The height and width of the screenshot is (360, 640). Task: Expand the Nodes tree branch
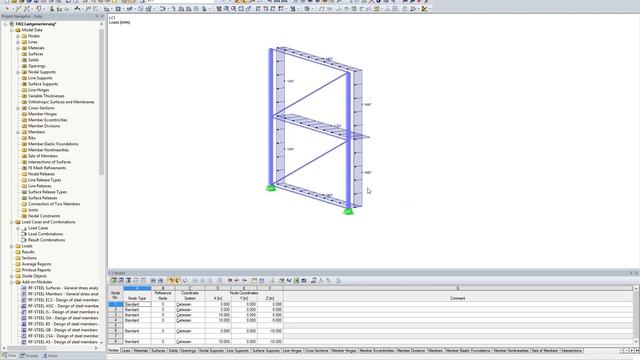(18, 36)
